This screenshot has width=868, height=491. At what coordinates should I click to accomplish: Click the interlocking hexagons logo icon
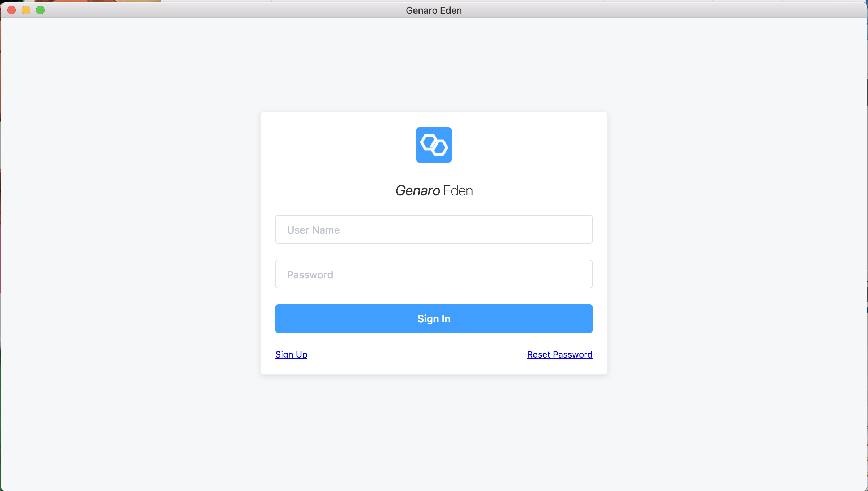(434, 145)
